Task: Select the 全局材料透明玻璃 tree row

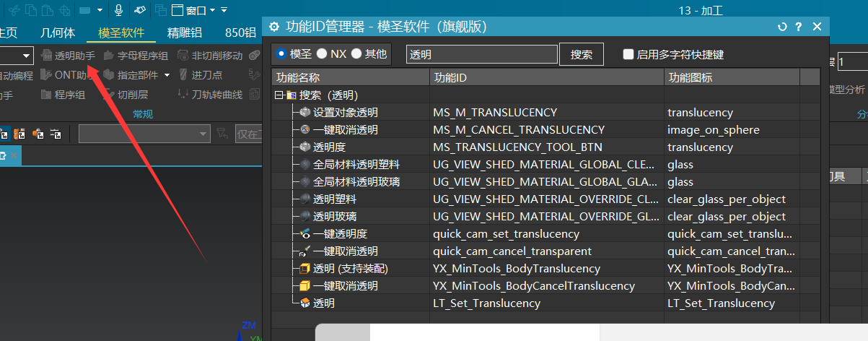Action: 351,181
